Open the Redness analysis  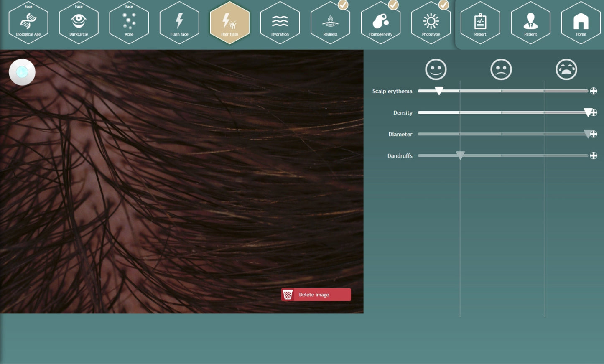330,23
